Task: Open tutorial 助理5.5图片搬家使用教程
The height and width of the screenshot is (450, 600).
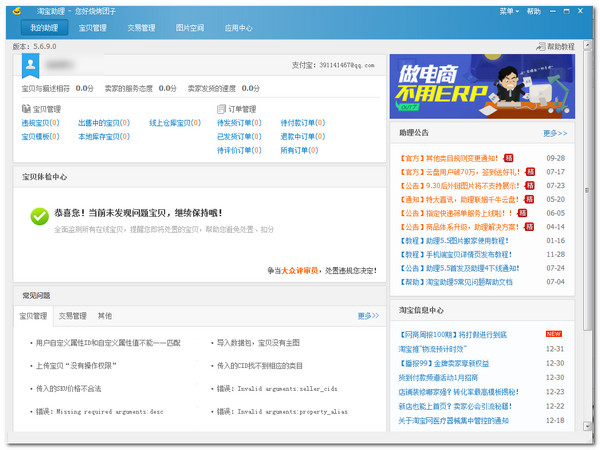Action: pos(454,241)
